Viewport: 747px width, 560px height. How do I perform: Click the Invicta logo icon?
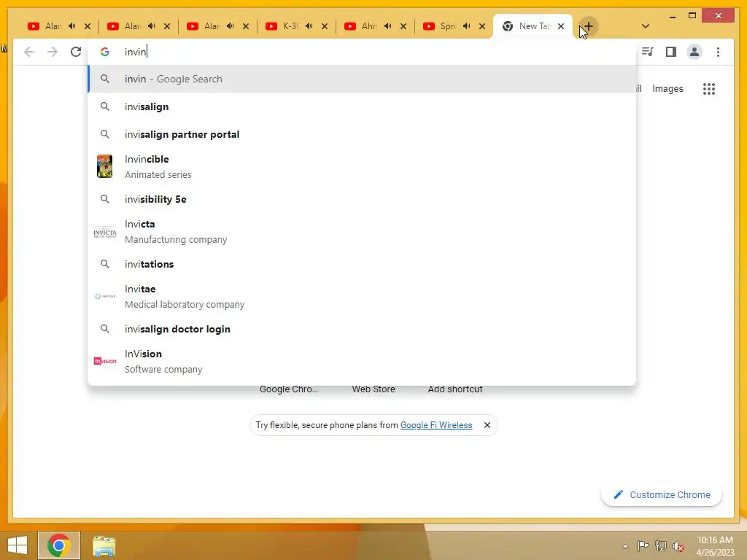[105, 233]
